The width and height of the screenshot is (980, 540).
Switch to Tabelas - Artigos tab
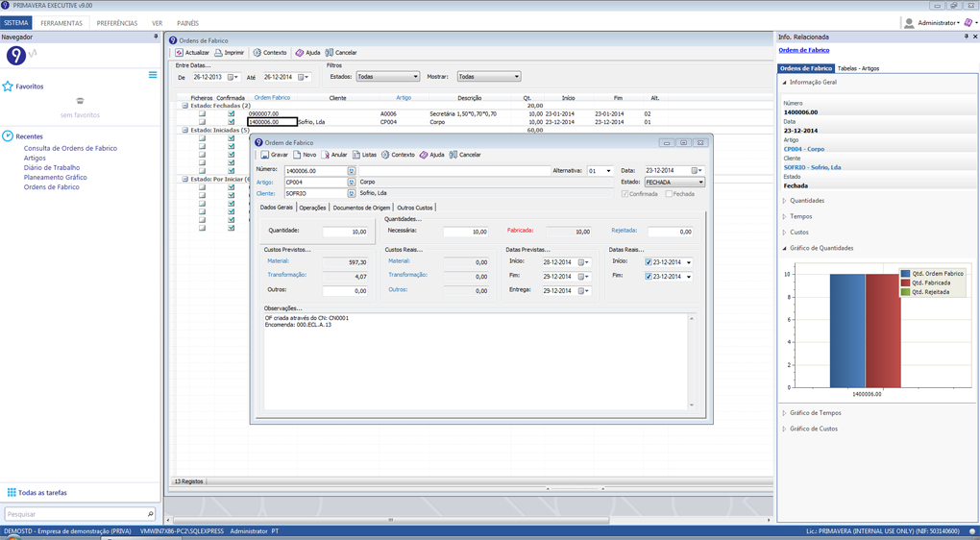[x=858, y=68]
